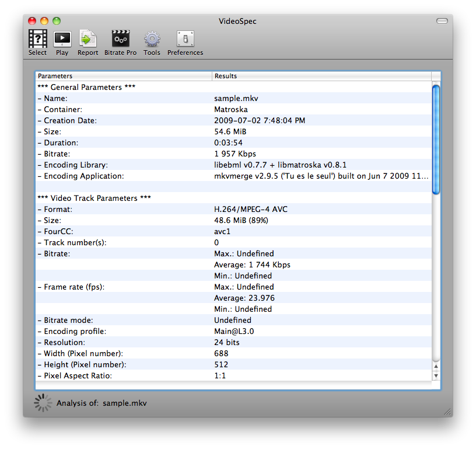The height and width of the screenshot is (449, 476).
Task: Click the scrollbar down arrow
Action: point(436,375)
